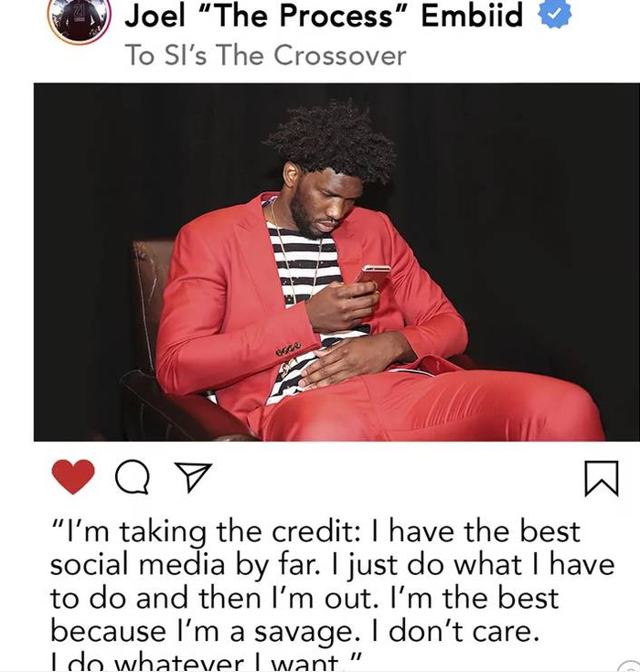The image size is (640, 672).
Task: Tap the striped shirt in the photo
Action: click(x=304, y=265)
